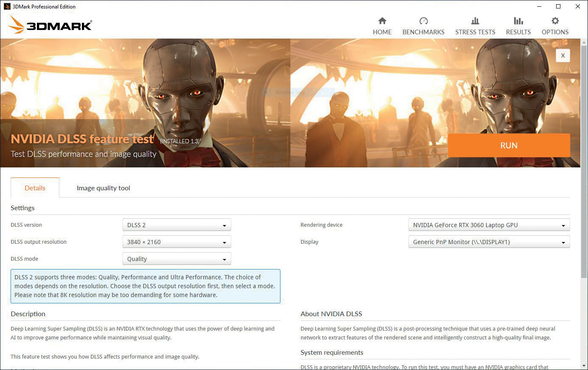588x370 pixels.
Task: Click the STRESS TESTS menu label
Action: click(x=475, y=32)
